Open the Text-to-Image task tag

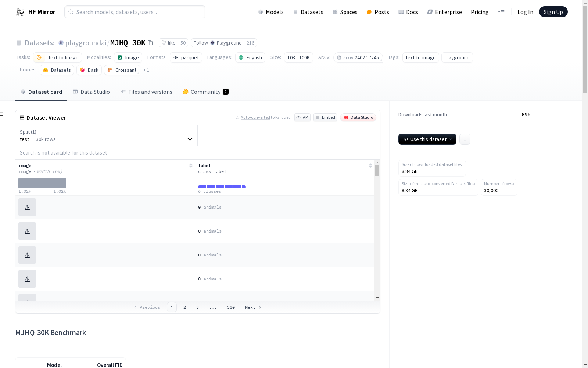tap(57, 57)
